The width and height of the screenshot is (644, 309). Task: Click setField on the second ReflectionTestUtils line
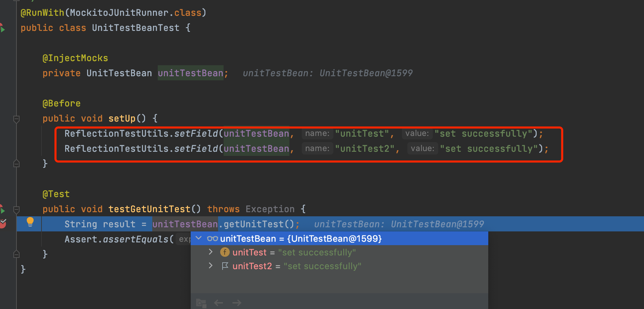pos(196,149)
